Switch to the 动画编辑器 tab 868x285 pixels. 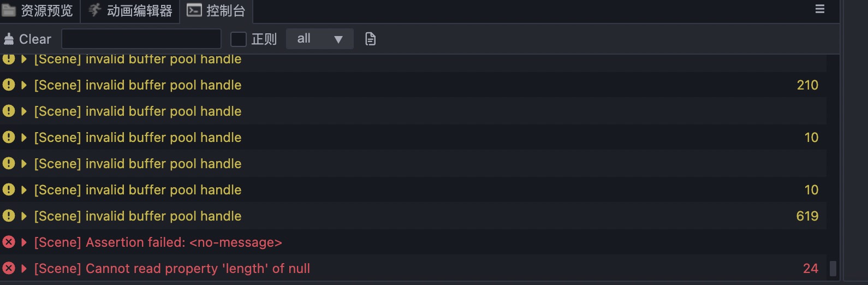pyautogui.click(x=130, y=11)
